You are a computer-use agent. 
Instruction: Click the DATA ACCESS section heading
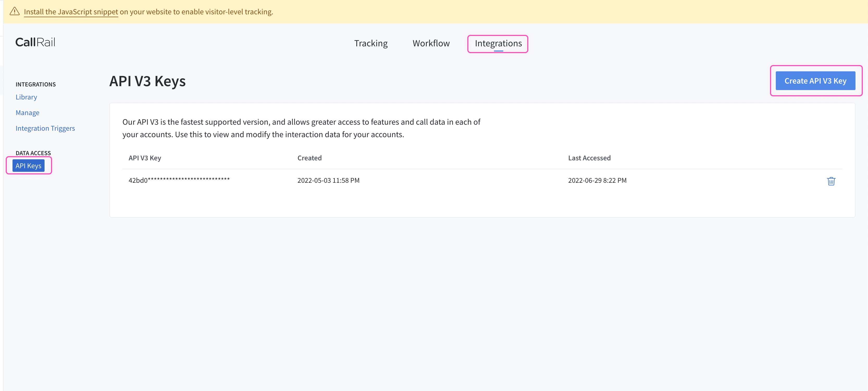(x=33, y=153)
